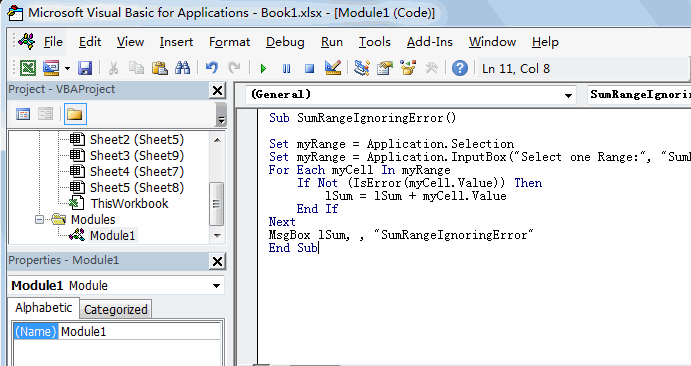The image size is (691, 366).
Task: Select Sheet3 (Sheet9) in project tree
Action: click(137, 155)
